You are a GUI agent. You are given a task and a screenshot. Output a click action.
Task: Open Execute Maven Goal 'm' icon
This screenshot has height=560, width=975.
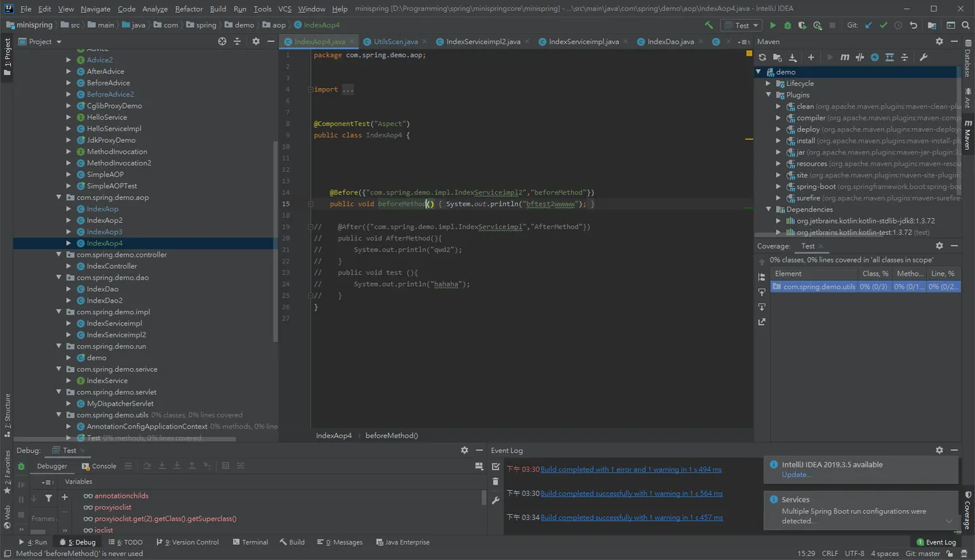click(x=844, y=58)
